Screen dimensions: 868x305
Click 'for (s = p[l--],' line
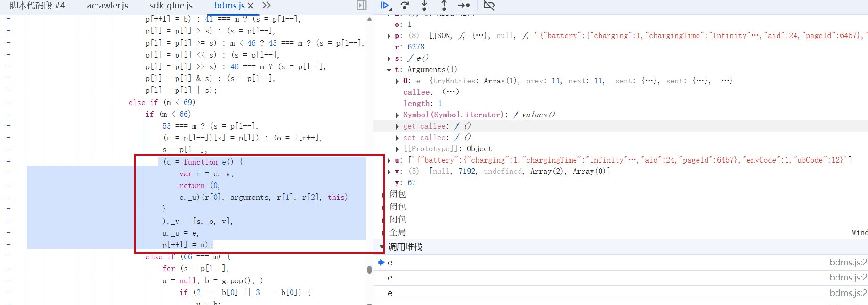(195, 269)
